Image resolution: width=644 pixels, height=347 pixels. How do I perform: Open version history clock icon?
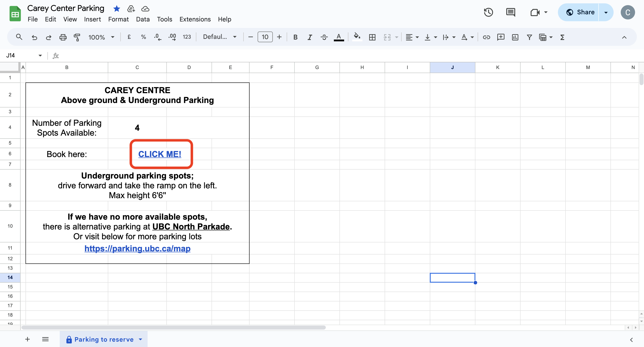point(488,12)
